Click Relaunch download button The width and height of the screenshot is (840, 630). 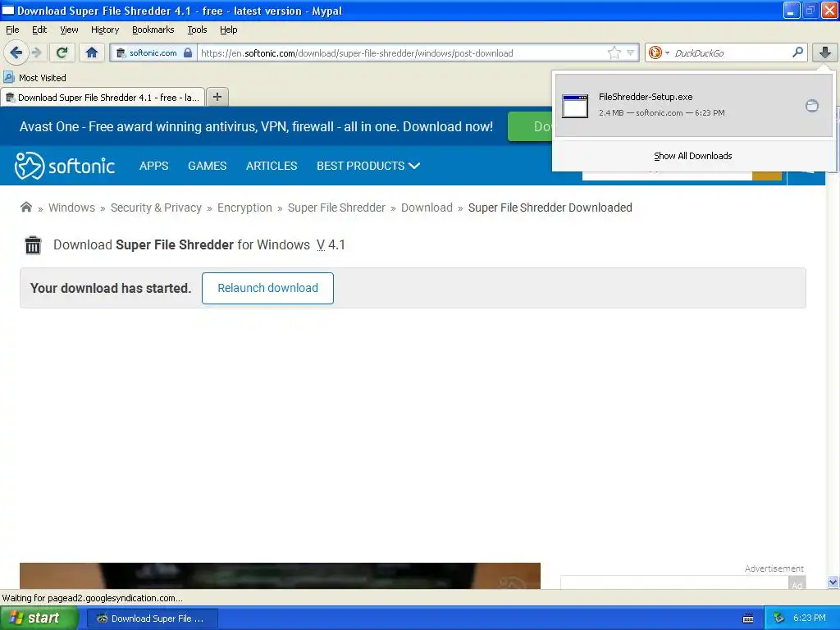(268, 288)
